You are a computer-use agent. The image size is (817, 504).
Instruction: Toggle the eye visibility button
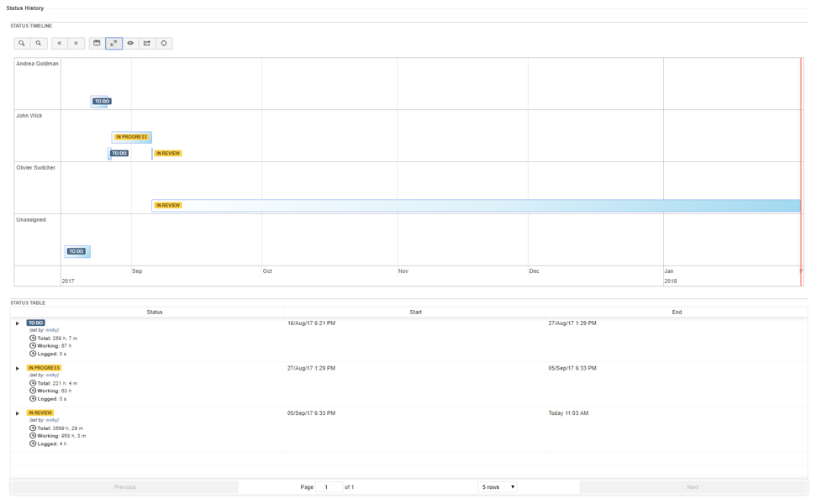(130, 44)
